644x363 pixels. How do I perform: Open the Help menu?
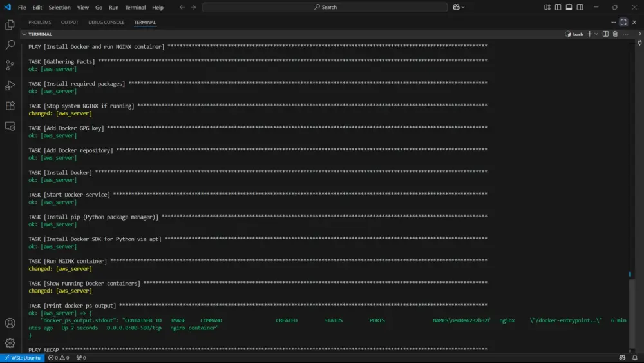[158, 7]
